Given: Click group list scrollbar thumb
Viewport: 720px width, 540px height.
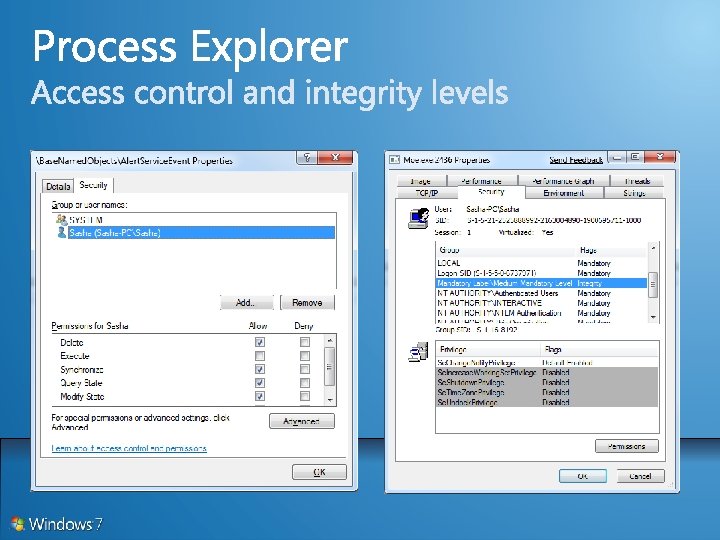Looking at the screenshot, I should pyautogui.click(x=653, y=284).
